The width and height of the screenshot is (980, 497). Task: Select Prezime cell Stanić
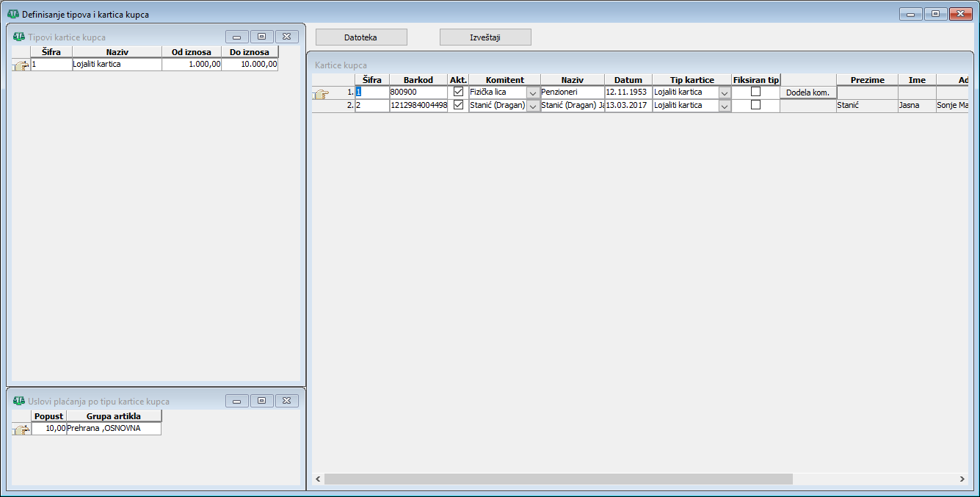point(867,106)
